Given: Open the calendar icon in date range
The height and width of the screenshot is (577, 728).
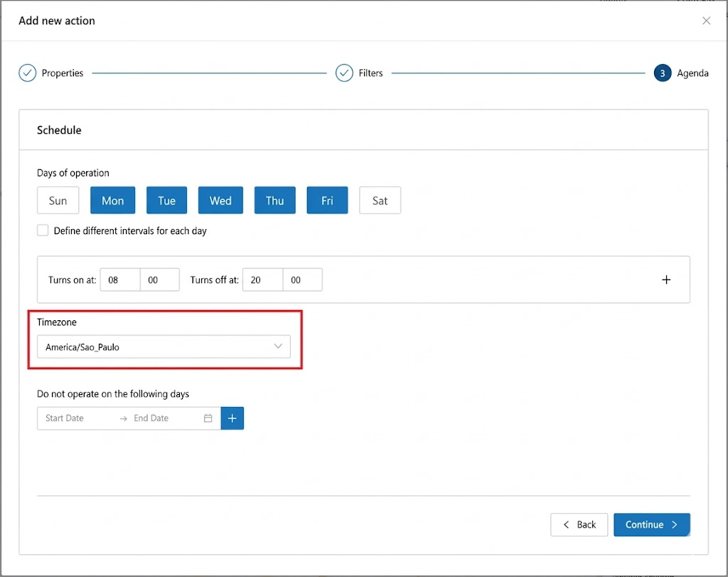Looking at the screenshot, I should tap(208, 418).
